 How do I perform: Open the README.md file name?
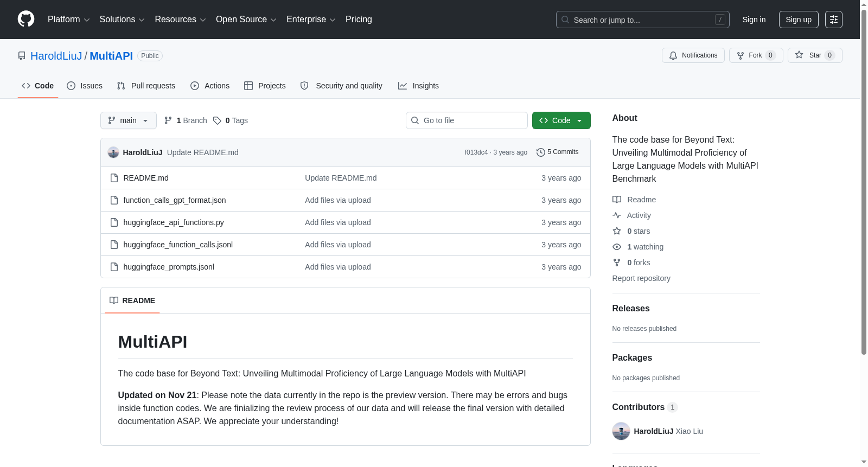click(x=146, y=178)
